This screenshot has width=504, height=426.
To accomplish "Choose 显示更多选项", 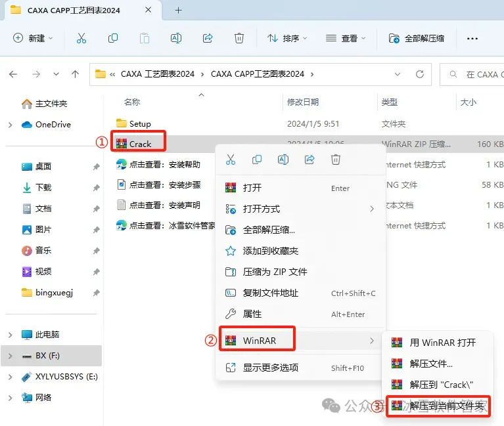I will pyautogui.click(x=300, y=368).
